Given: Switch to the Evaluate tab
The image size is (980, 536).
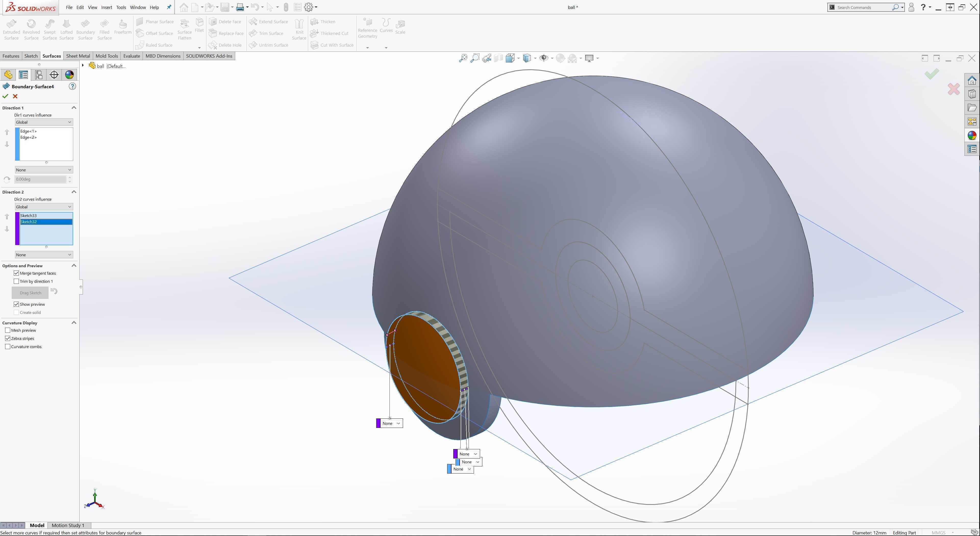Looking at the screenshot, I should point(132,56).
